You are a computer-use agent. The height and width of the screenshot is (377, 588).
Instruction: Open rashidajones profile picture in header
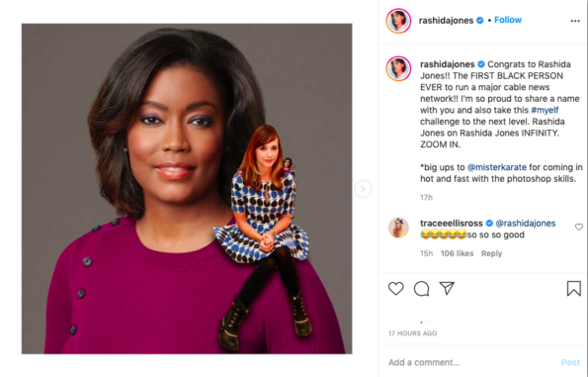398,21
